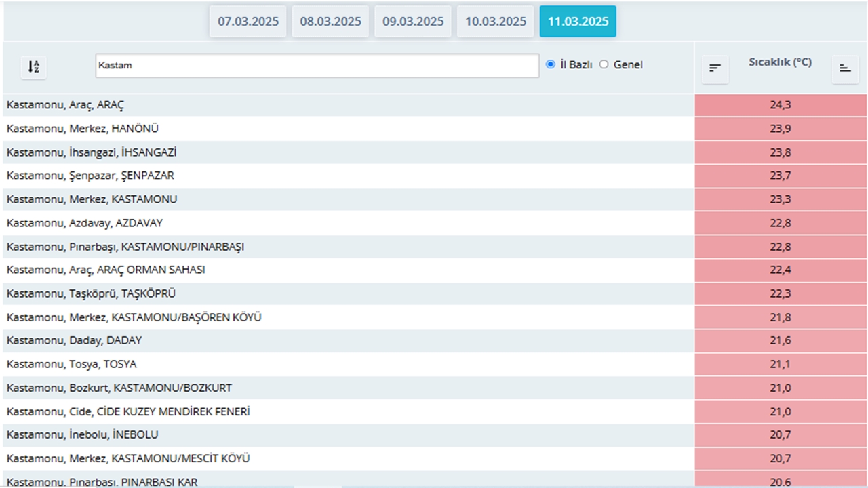
Task: Switch to the 09.03.2025 date tab
Action: [413, 22]
